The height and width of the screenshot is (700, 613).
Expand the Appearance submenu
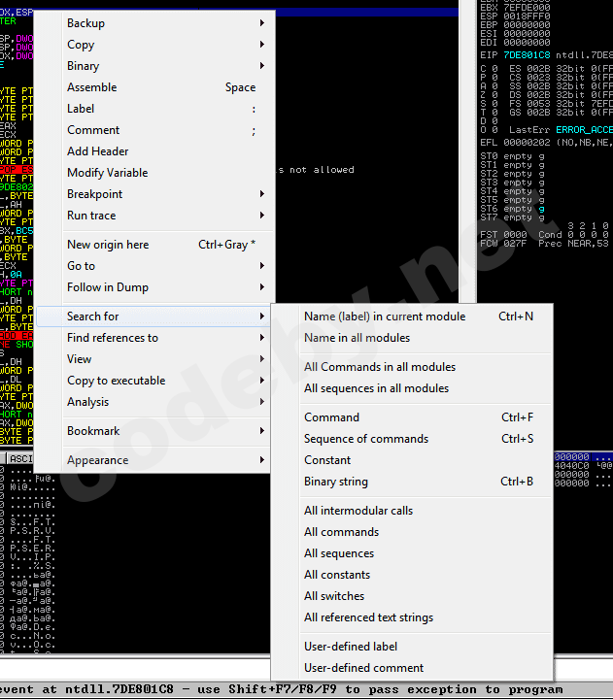[x=97, y=460]
